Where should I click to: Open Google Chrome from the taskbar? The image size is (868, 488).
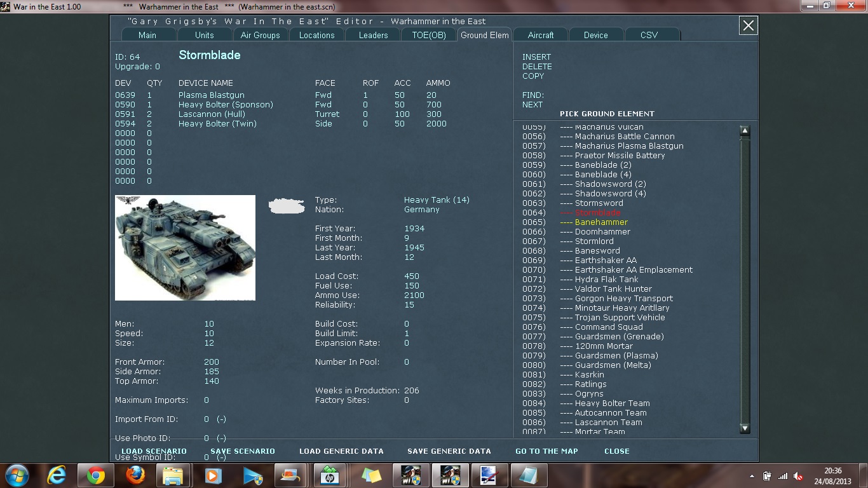point(94,475)
